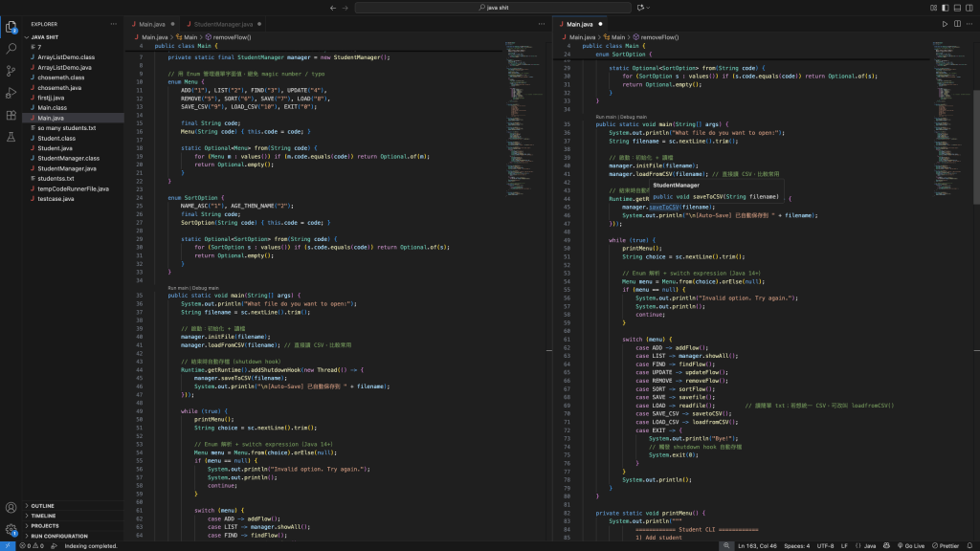Open the Manage gear icon
The image size is (980, 551).
(11, 530)
